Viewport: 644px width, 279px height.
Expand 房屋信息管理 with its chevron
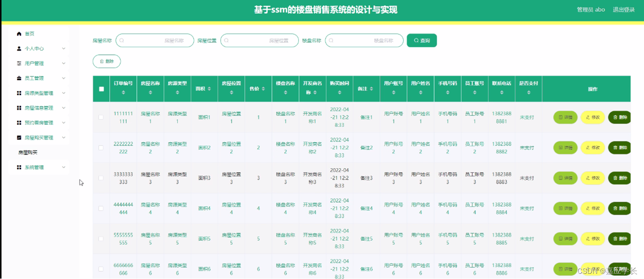[x=63, y=108]
